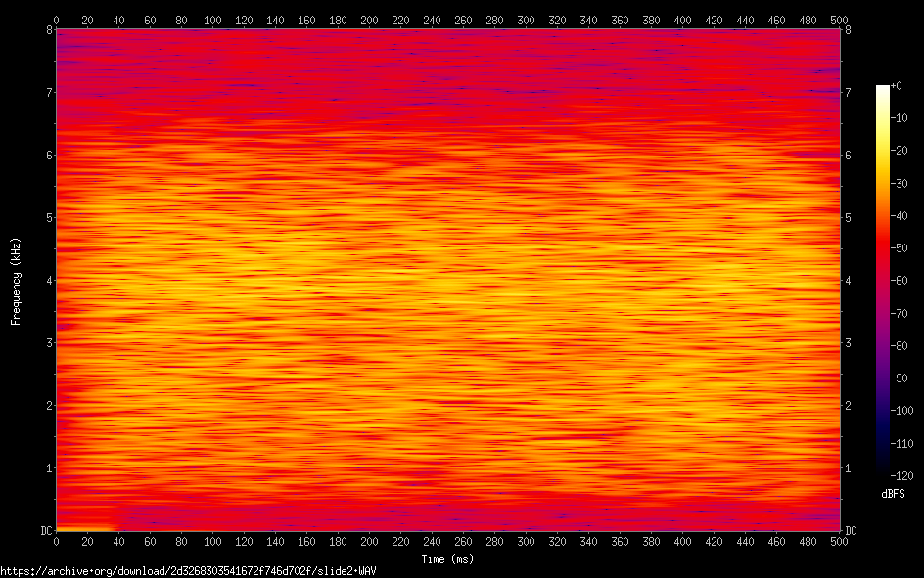This screenshot has height=578, width=924.
Task: Click the 400 ms tick on top axis
Action: [682, 20]
